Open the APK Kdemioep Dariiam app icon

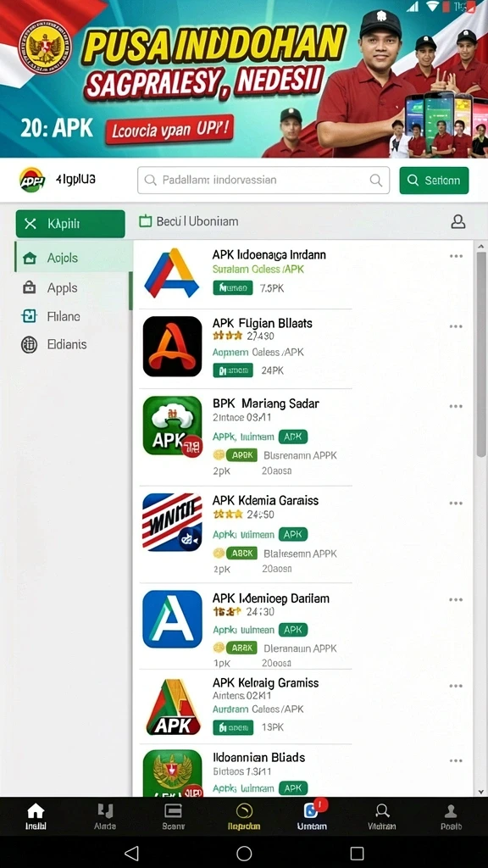pyautogui.click(x=172, y=619)
